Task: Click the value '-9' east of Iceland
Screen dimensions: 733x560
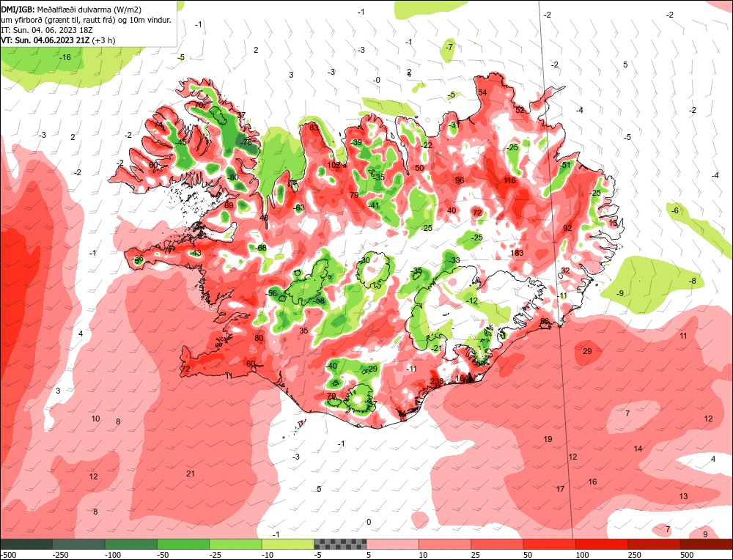Action: 620,293
